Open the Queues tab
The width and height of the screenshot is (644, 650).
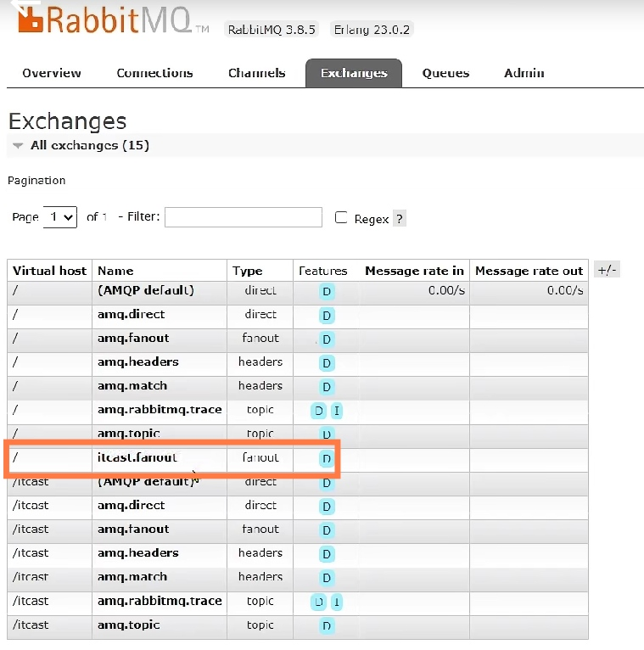(x=445, y=73)
